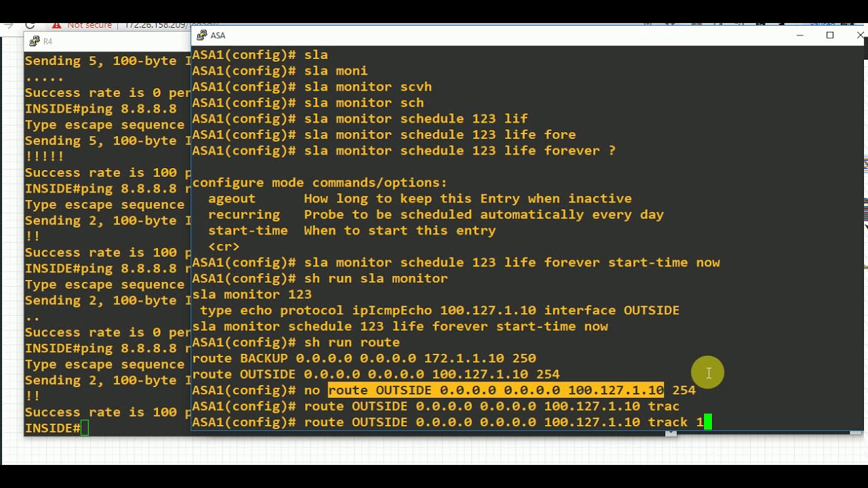Screen dimensions: 868x488
Task: Click the 'start-time' help option line
Action: (352, 230)
